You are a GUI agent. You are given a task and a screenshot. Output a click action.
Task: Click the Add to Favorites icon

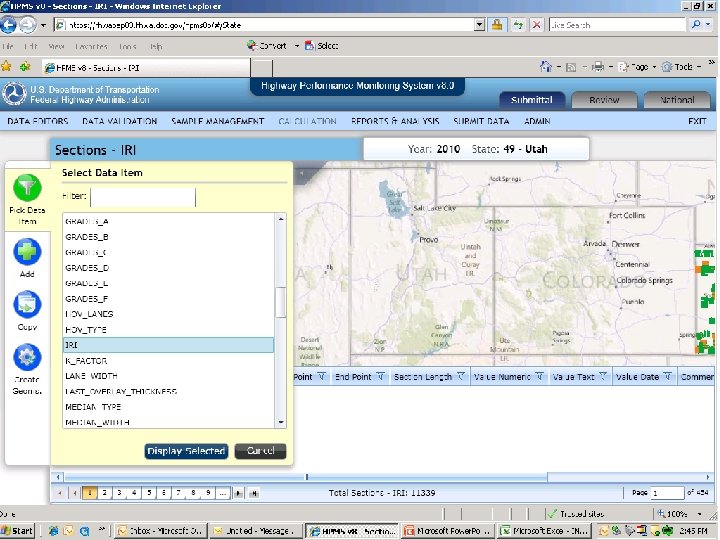[25, 67]
